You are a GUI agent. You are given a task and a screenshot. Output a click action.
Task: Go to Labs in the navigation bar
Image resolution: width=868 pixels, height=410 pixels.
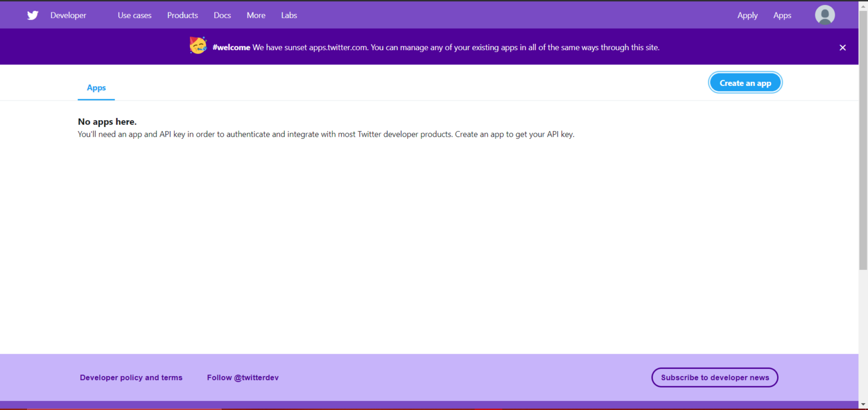click(x=289, y=15)
